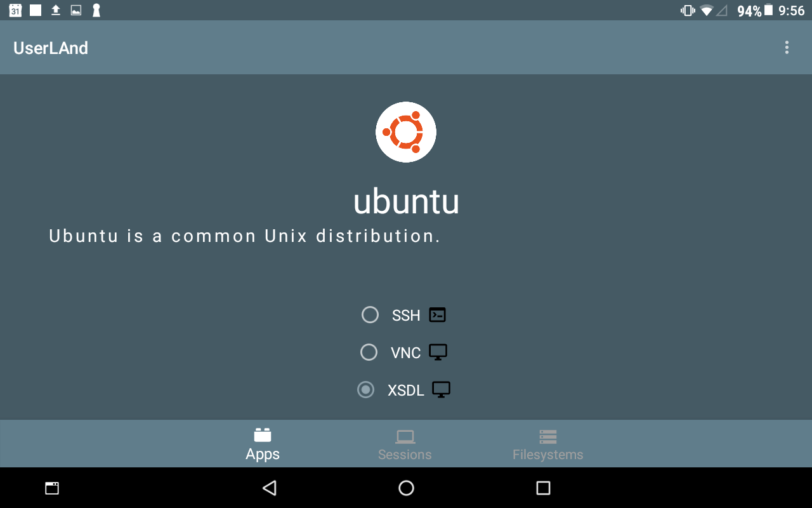812x508 pixels.
Task: Select the VNC connection option
Action: [369, 352]
